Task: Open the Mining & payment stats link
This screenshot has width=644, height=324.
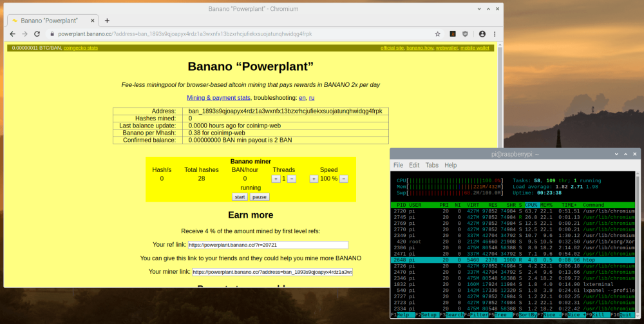Action: (218, 98)
